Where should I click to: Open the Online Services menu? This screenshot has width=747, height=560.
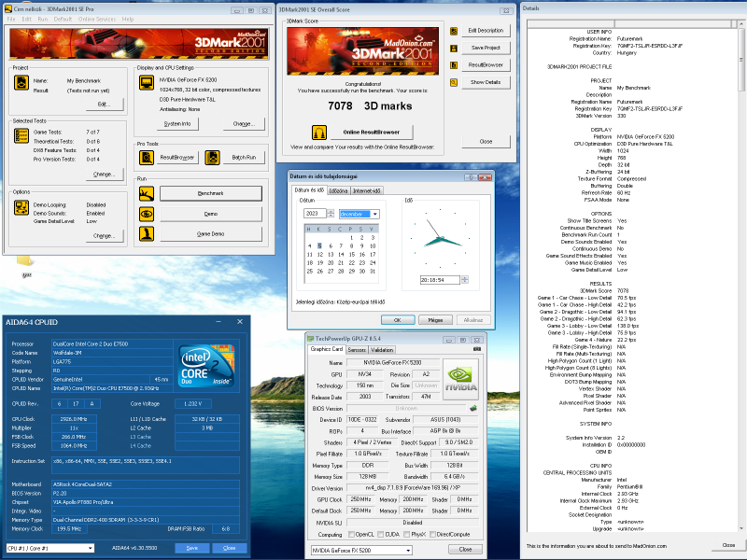[x=97, y=19]
